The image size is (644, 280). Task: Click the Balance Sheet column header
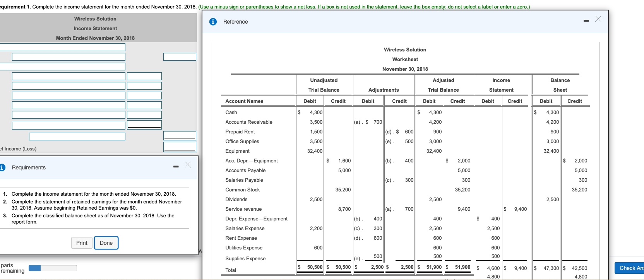[x=560, y=85]
